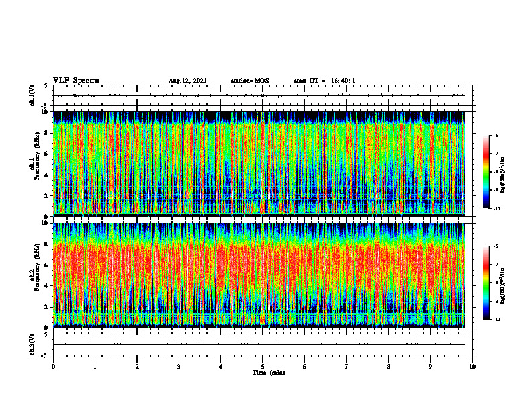Click the "8" kHz tick on ch.1 frequency axis
532x411 pixels.
point(47,133)
